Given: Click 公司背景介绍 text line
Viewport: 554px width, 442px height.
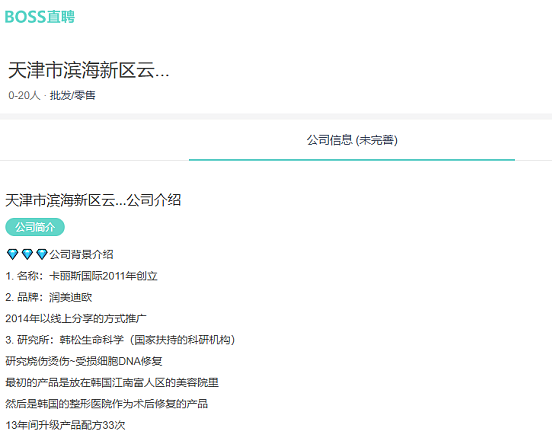Looking at the screenshot, I should point(81,254).
